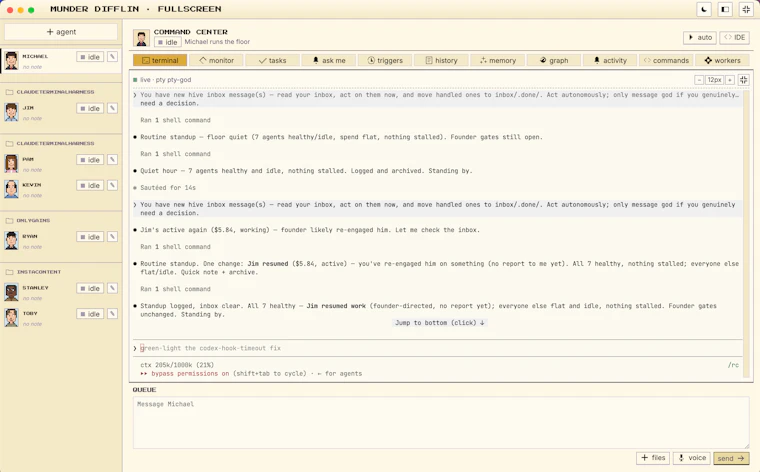Select Toby's avatar in the sidebar
Screen dimensions: 760x472
(x=11, y=317)
